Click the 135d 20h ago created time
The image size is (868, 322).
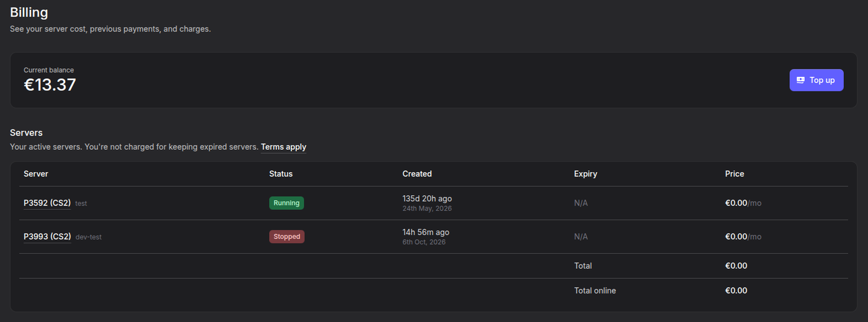coord(427,198)
